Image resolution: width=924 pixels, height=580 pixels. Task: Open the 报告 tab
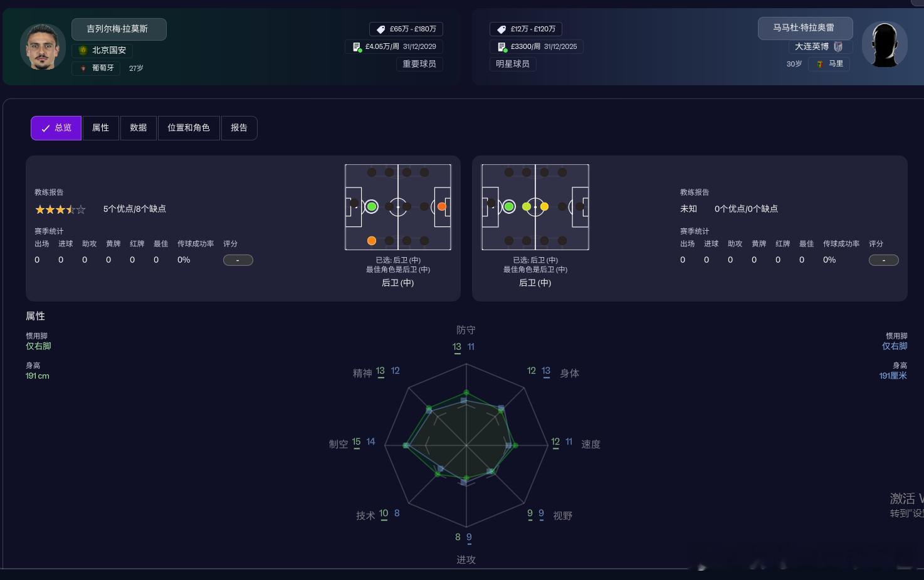click(239, 128)
